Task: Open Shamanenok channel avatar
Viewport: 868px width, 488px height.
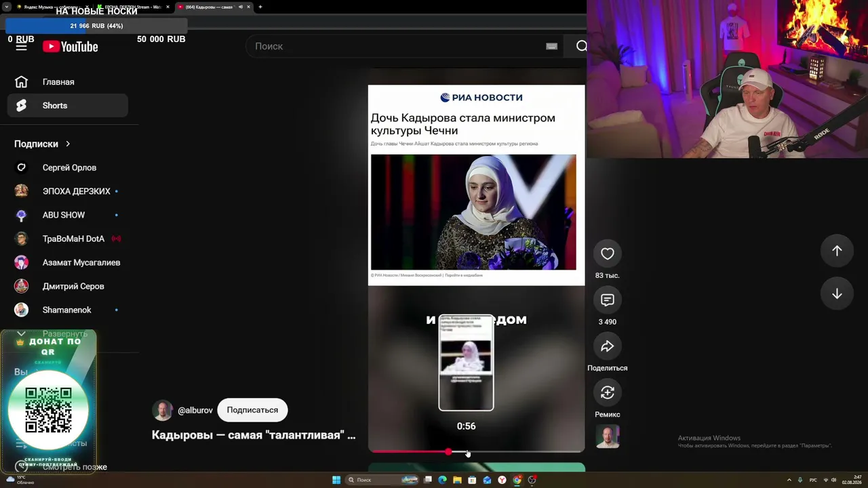Action: pos(22,310)
